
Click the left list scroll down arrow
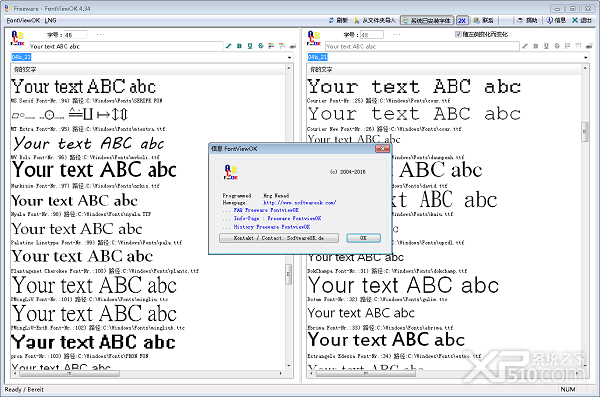(x=289, y=366)
